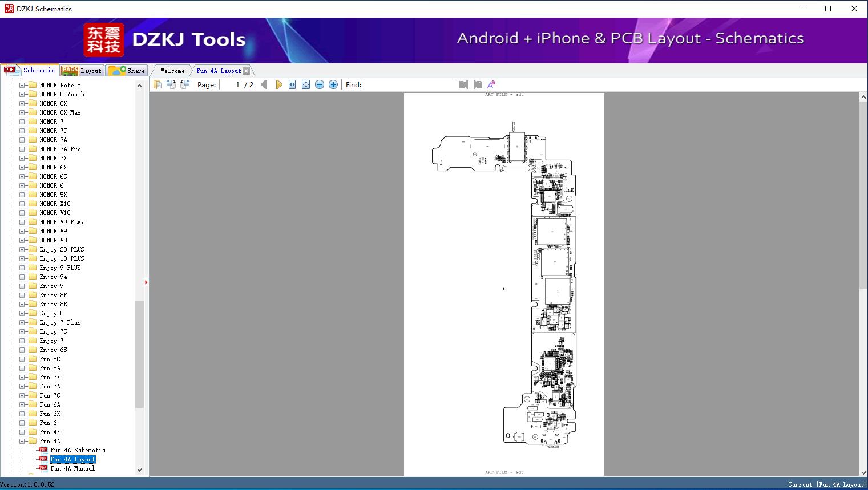
Task: Click the tree panel scrollbar thumb
Action: 139,354
